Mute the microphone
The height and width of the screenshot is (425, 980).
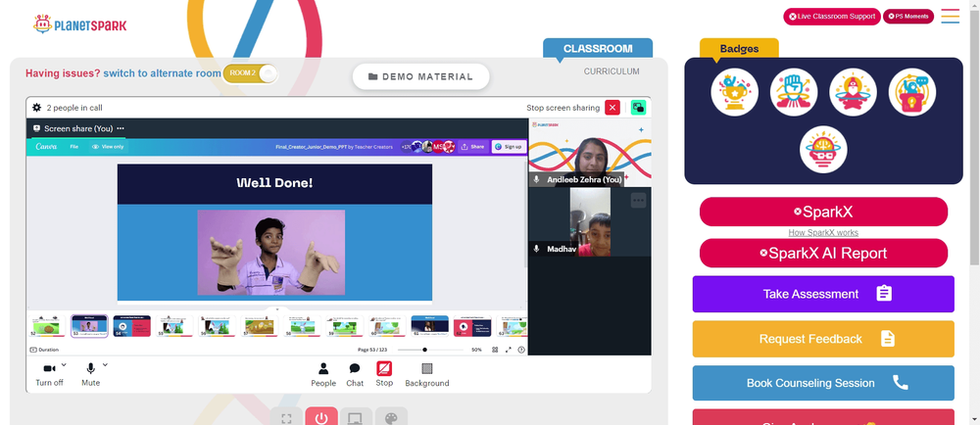click(x=90, y=374)
